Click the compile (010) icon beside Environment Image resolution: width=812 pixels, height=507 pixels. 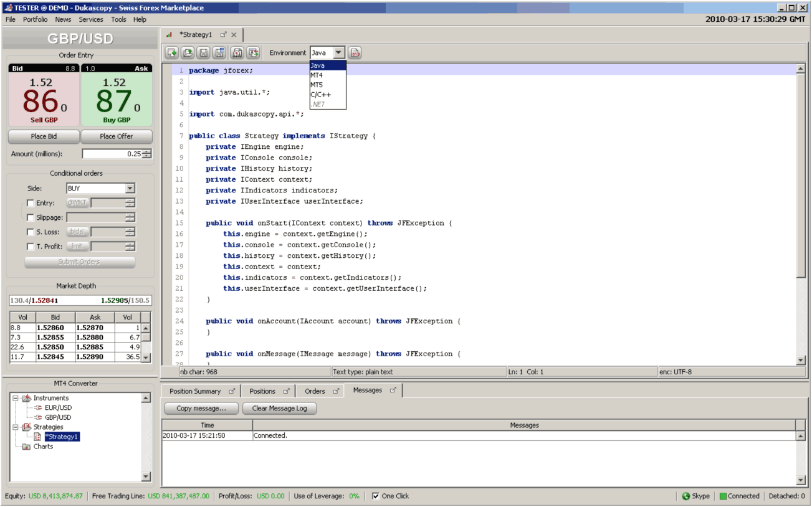pos(355,53)
